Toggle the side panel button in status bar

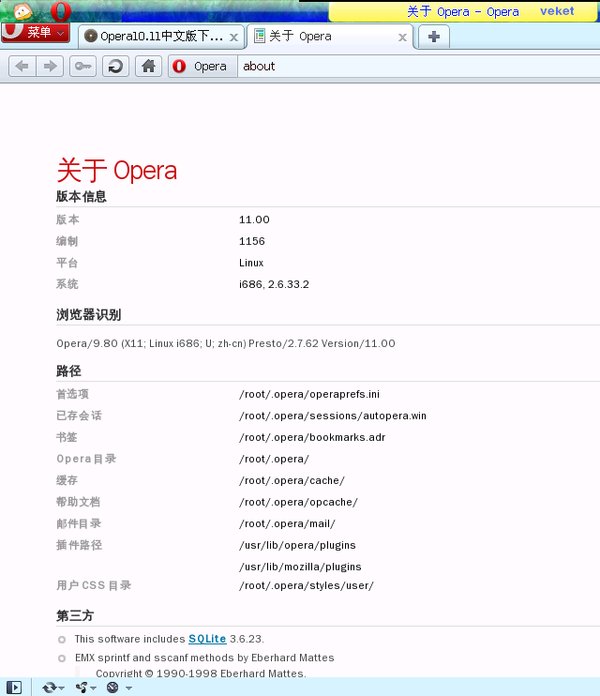[x=15, y=687]
